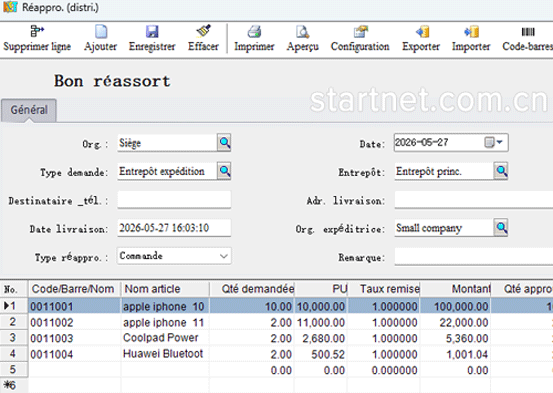Screen dimensions: 553x393
Task: Click the date text 2026-05-27
Action: [421, 142]
